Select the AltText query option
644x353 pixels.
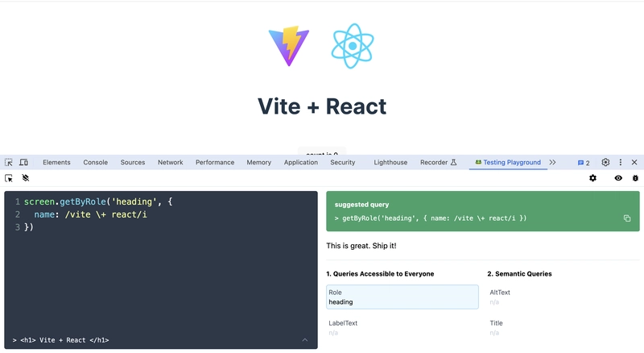[563, 297]
